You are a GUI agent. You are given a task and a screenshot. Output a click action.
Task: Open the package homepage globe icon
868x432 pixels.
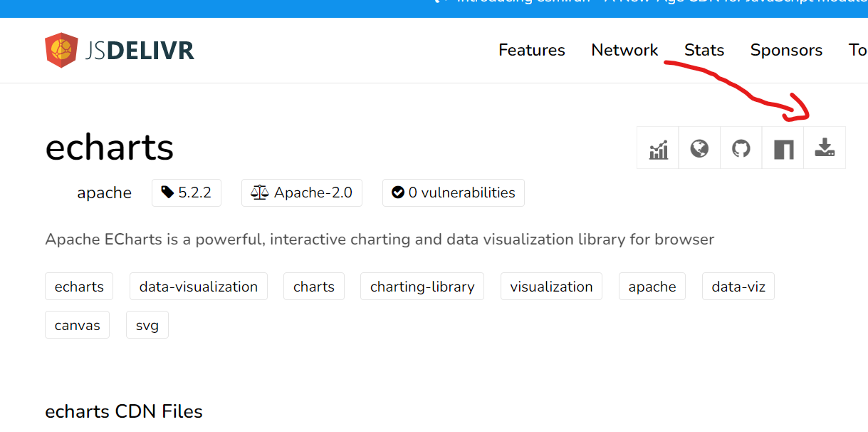pyautogui.click(x=699, y=148)
